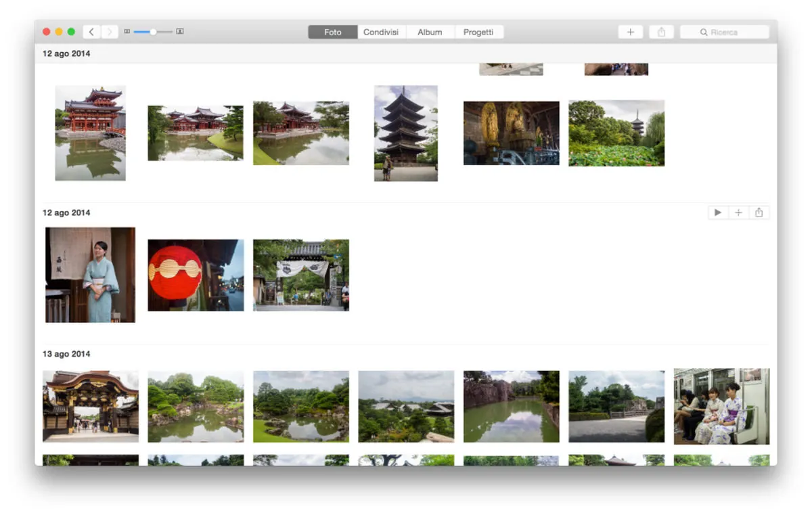
Task: Select the red lantern photo
Action: tap(196, 274)
